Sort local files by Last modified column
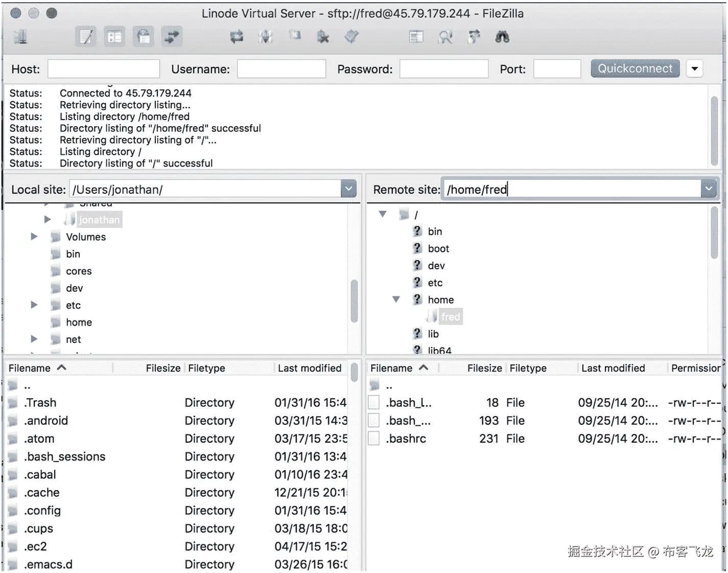Viewport: 728px width, 573px height. [x=310, y=368]
